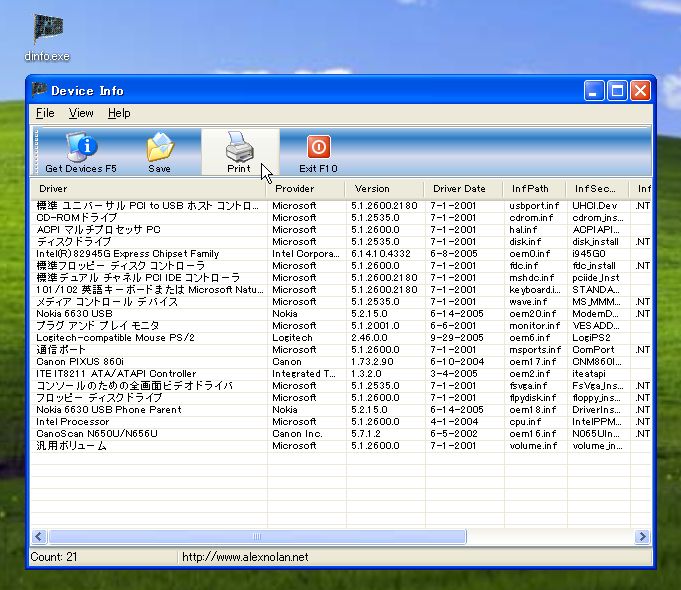Viewport: 681px width, 590px height.
Task: Click the Exit F10 power icon
Action: coord(319,147)
